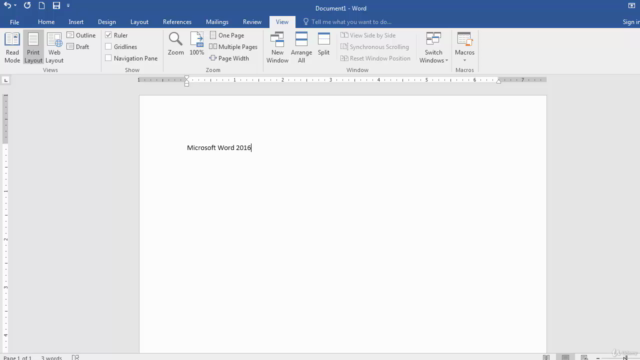
Task: Switch to Read Mode view
Action: click(x=12, y=47)
